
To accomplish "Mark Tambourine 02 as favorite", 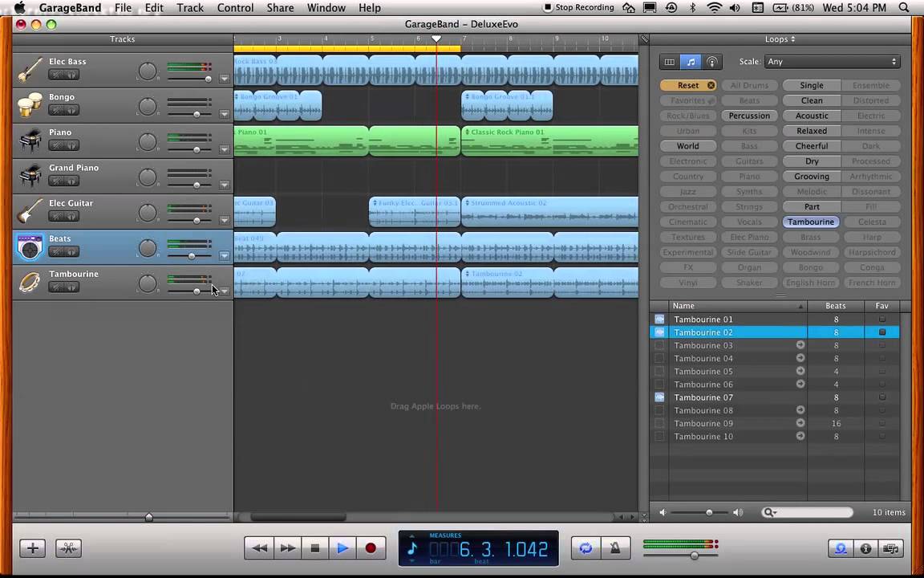I will [x=882, y=332].
